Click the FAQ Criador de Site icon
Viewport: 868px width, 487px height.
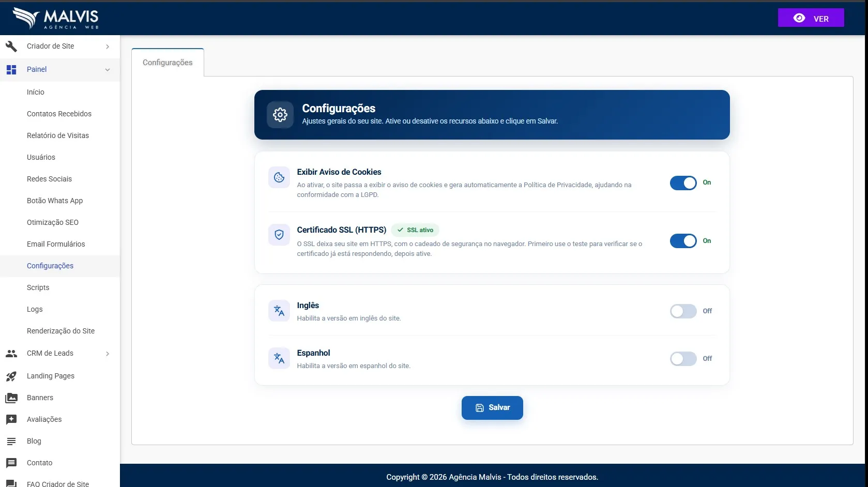11,484
